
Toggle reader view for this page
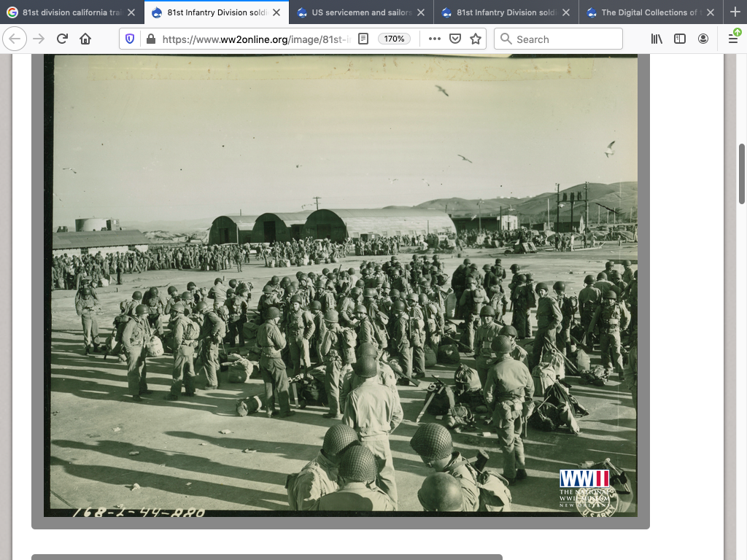(363, 39)
